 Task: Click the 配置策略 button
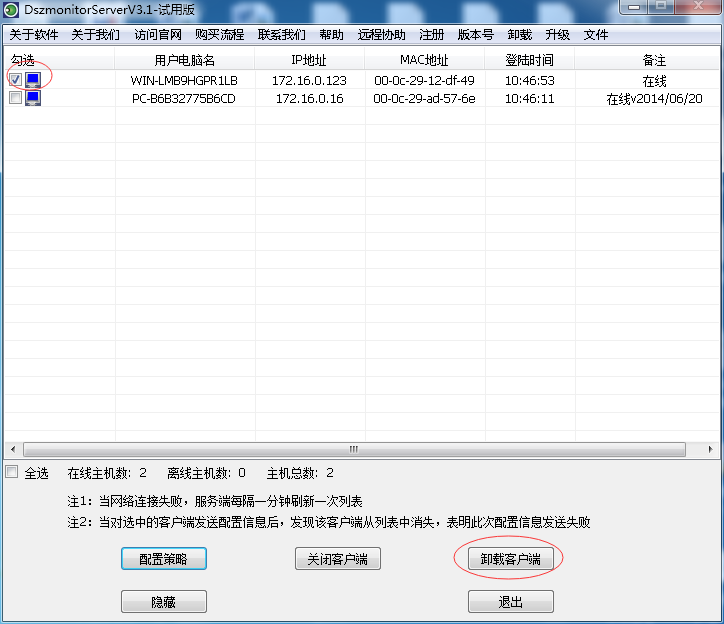point(164,559)
